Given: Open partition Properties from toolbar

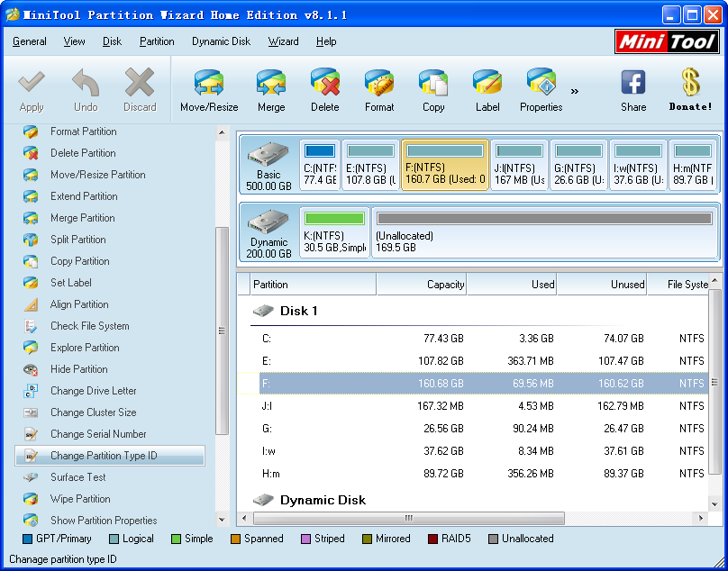Looking at the screenshot, I should tap(541, 89).
